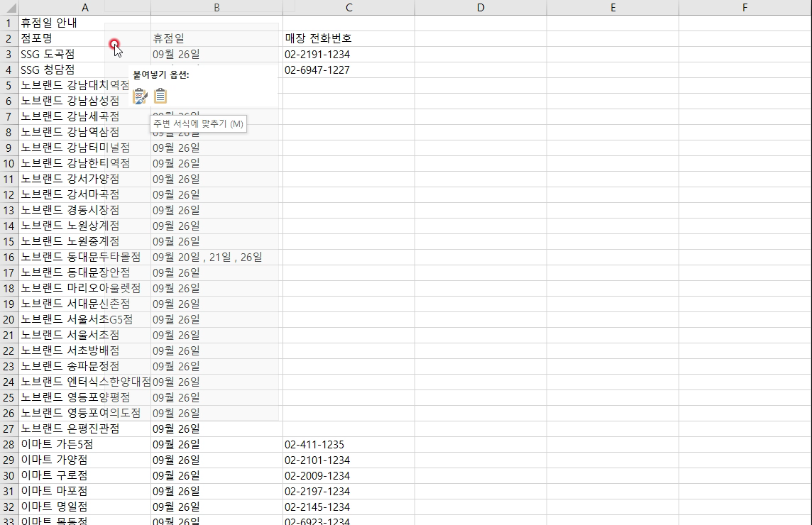Screen dimensions: 812x525
Task: Select the '이마트 가든5점' cell
Action: point(85,445)
